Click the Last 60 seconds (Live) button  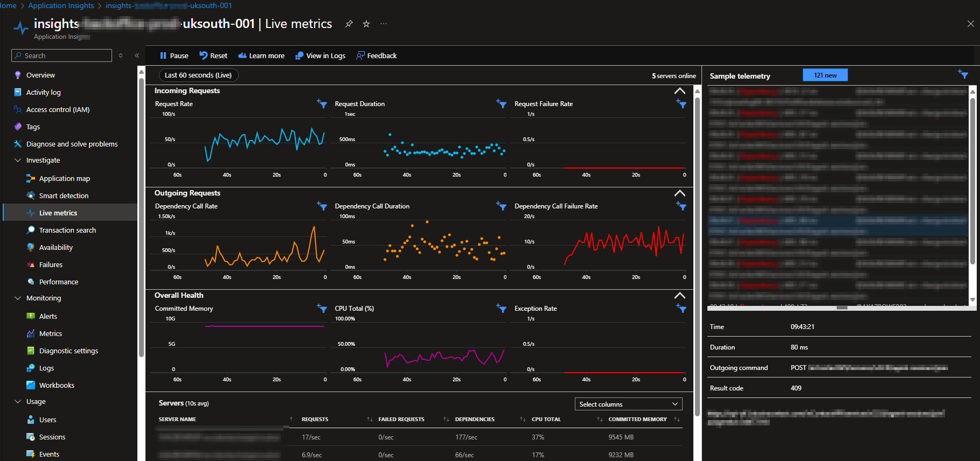198,75
